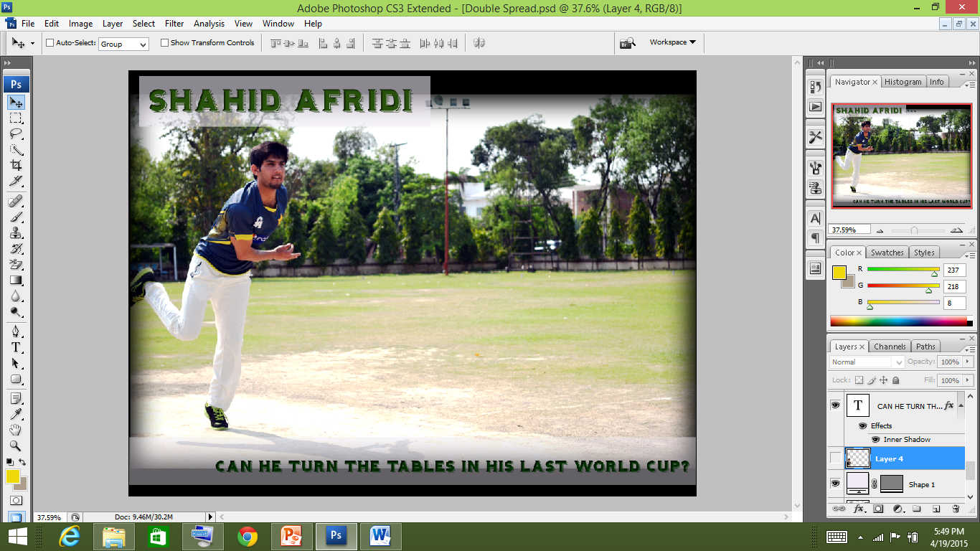Select the Gradient tool

pos(16,280)
